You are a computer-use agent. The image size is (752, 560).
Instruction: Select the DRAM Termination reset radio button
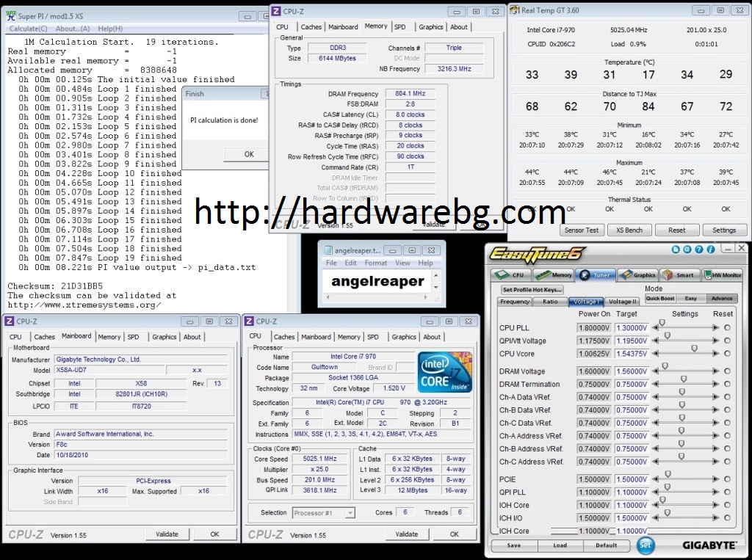point(728,384)
